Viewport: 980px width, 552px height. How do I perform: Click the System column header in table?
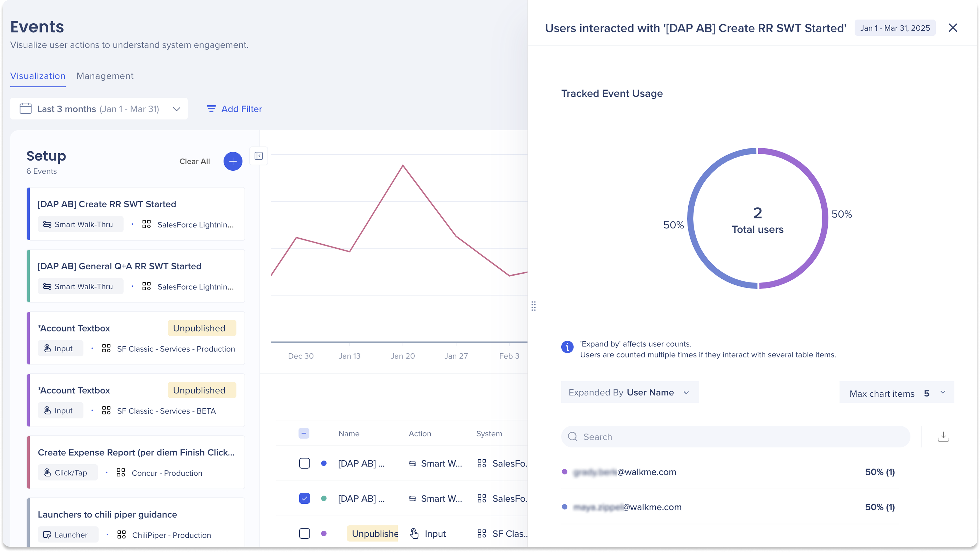[x=489, y=433]
